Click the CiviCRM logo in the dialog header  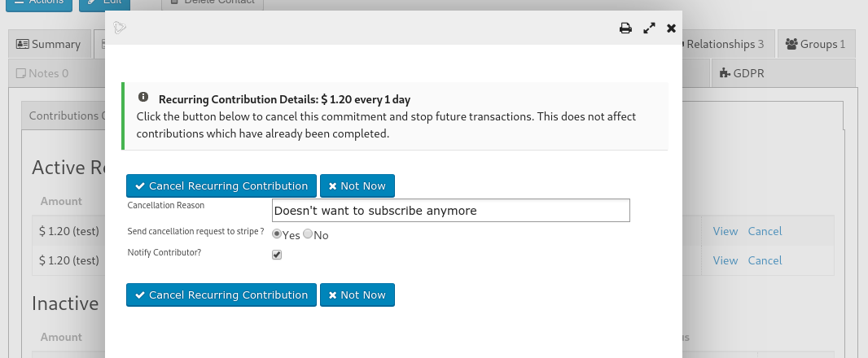pos(120,28)
